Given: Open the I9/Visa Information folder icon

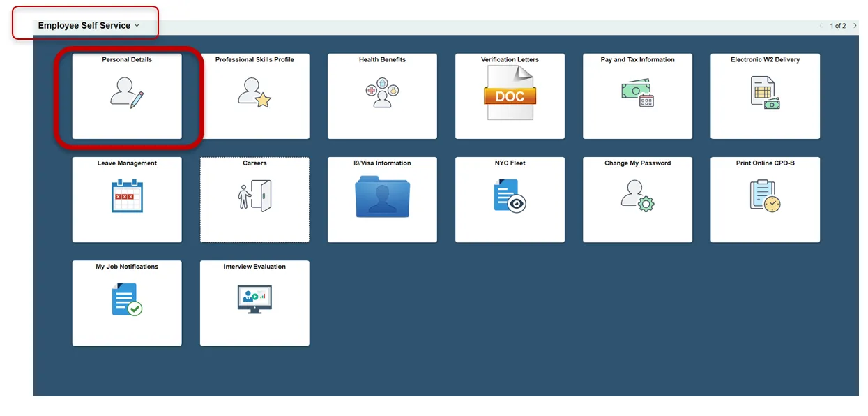Looking at the screenshot, I should click(x=382, y=197).
